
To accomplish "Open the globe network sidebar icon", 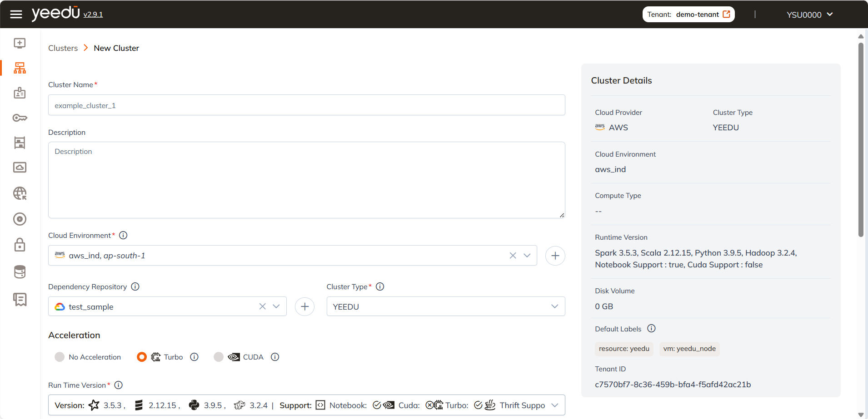I will [20, 193].
